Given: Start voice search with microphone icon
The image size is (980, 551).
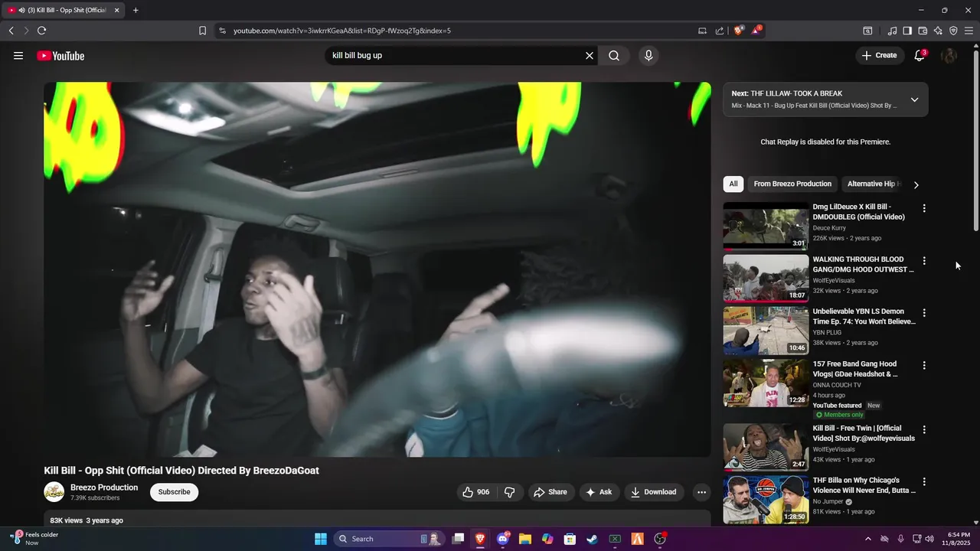Looking at the screenshot, I should click(648, 56).
